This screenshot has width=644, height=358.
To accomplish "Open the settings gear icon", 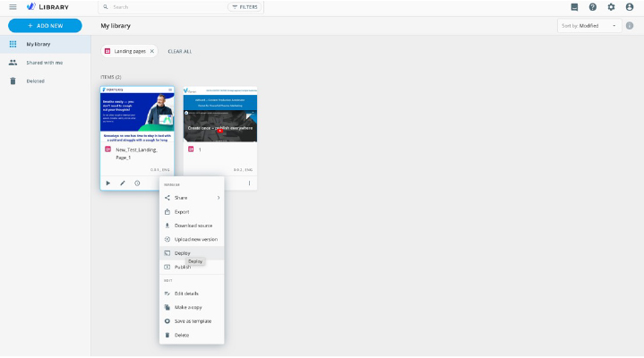I will pyautogui.click(x=611, y=7).
